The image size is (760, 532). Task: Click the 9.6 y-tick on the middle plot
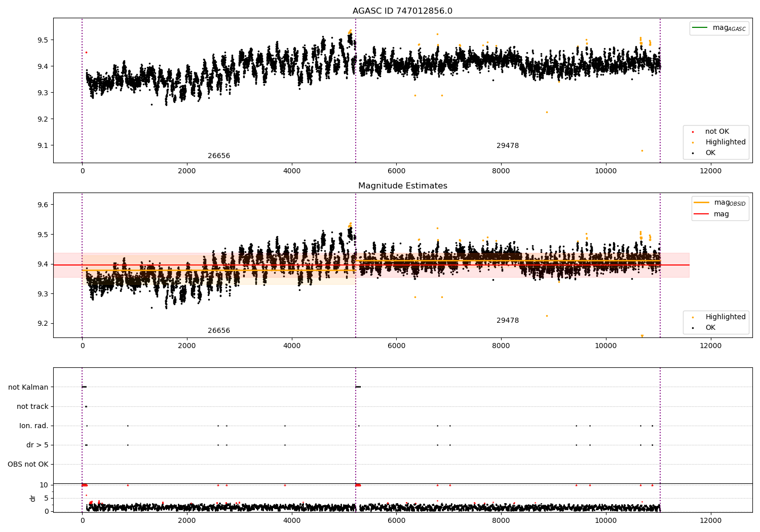43,205
